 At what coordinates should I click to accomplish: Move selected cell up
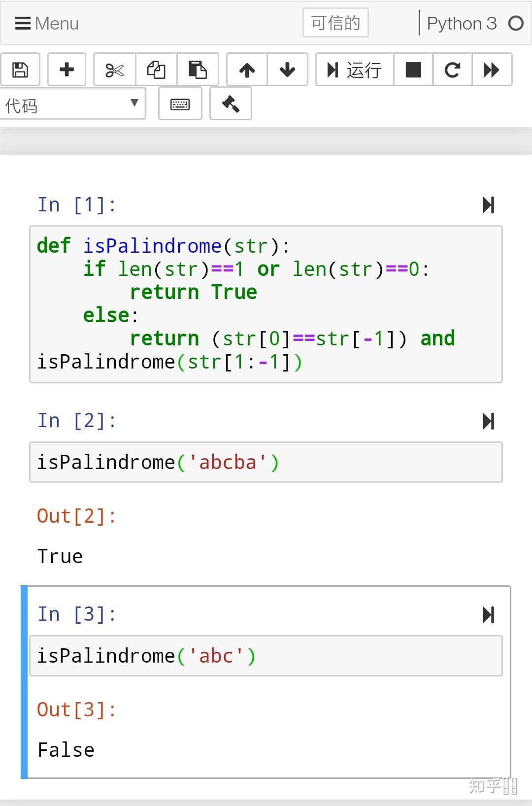pyautogui.click(x=247, y=69)
